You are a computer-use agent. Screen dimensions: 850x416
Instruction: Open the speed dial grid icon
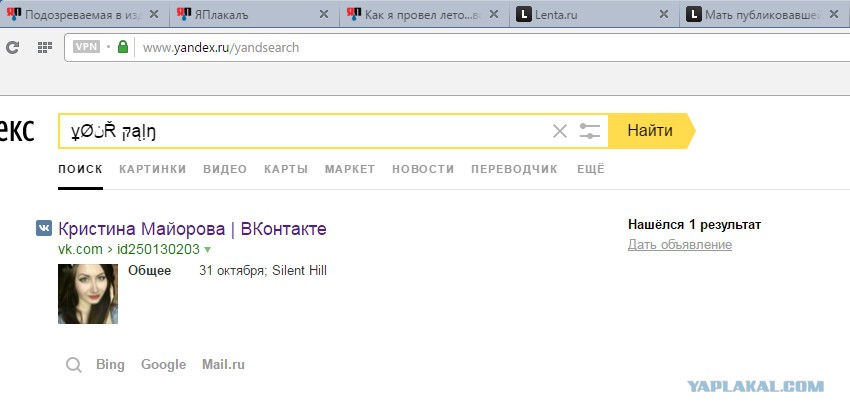tap(44, 48)
